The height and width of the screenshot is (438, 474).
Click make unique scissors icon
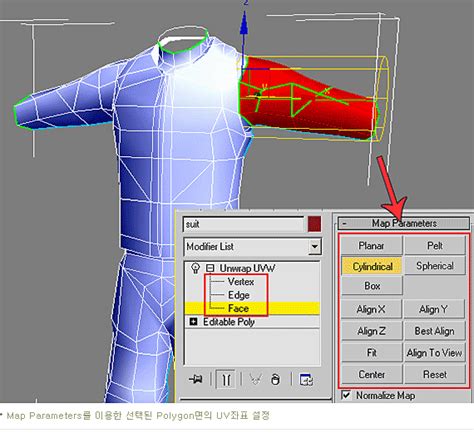[x=255, y=379]
